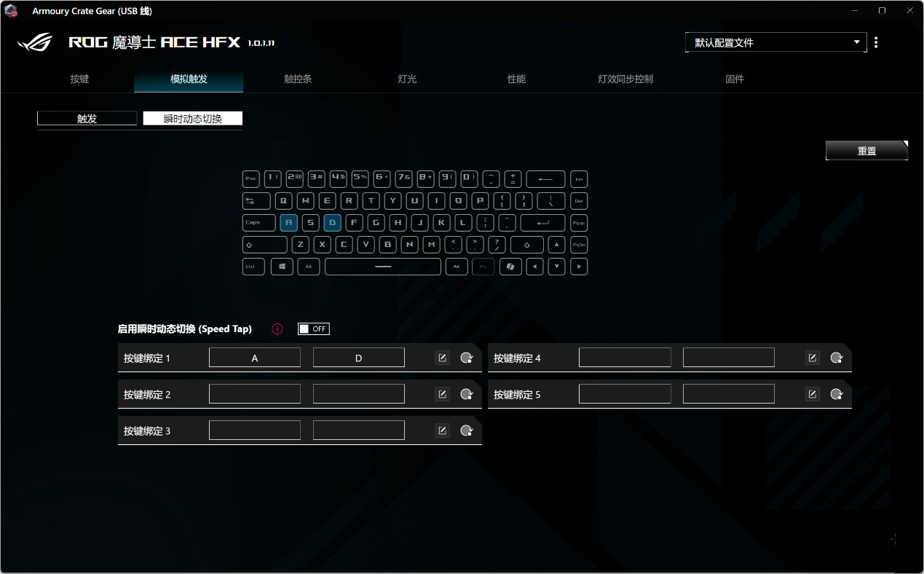Switch to the 灯效同步控制 tab
Viewport: 924px width, 574px height.
(625, 79)
